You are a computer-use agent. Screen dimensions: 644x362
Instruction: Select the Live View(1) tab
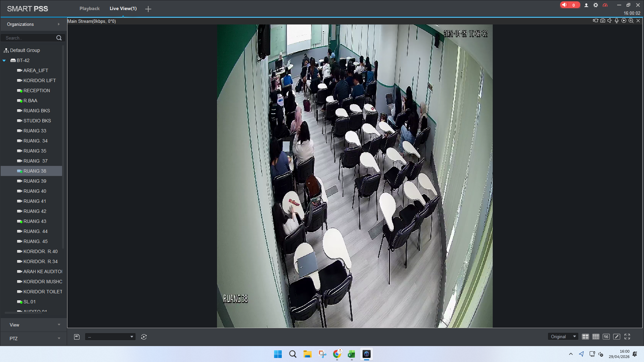pyautogui.click(x=123, y=8)
